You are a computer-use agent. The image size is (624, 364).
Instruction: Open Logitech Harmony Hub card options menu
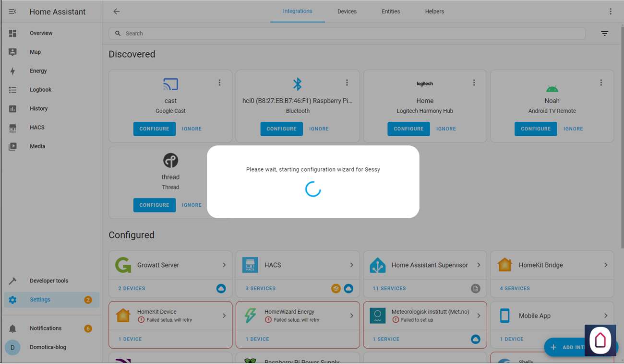(x=474, y=83)
